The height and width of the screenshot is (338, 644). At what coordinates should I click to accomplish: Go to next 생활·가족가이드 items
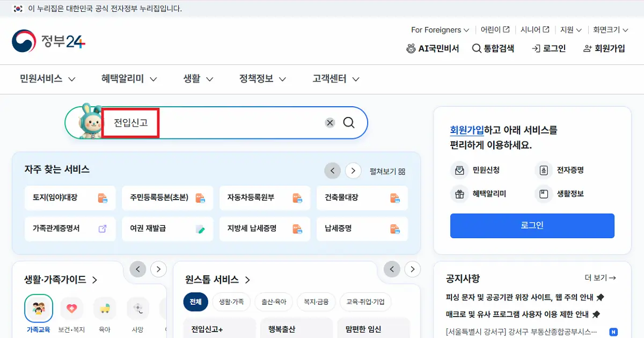pos(158,269)
